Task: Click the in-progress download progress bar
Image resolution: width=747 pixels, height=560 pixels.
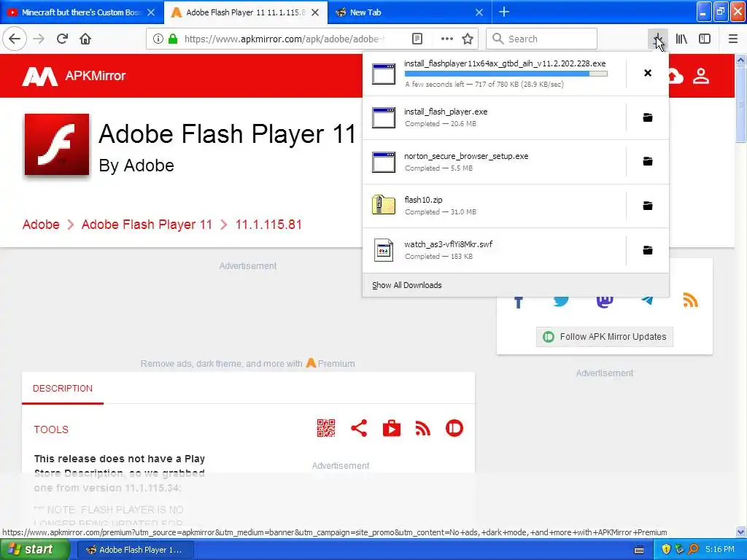Action: pyautogui.click(x=506, y=74)
